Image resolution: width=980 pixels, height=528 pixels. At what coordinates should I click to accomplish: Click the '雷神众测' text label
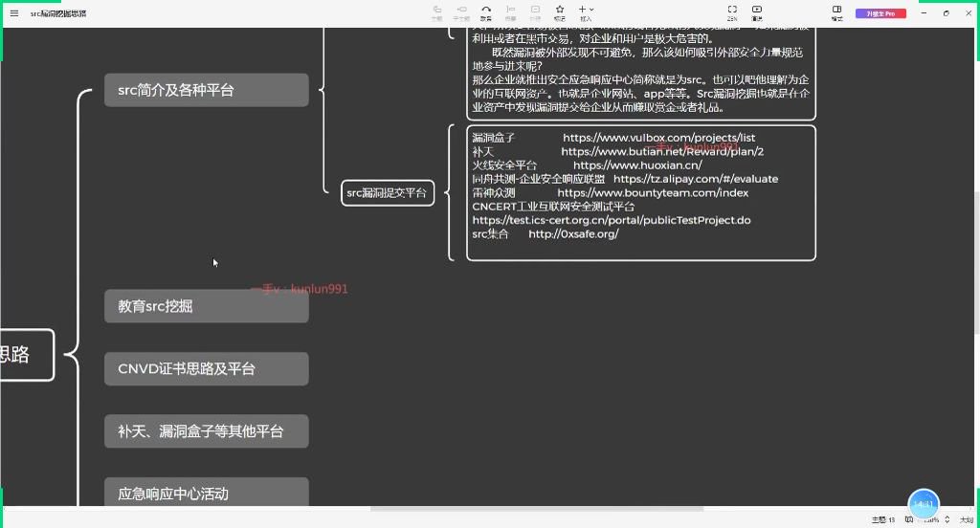494,192
